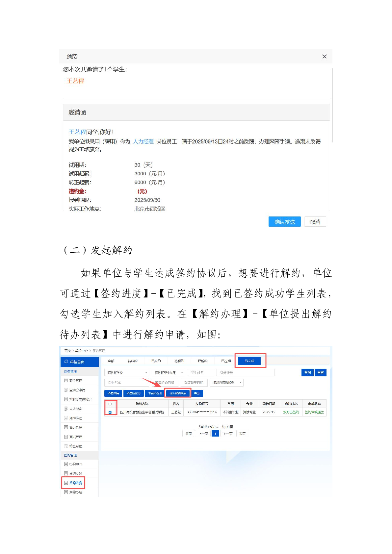Click the 身份证号 input field
The height and width of the screenshot is (554, 392).
(x=245, y=372)
